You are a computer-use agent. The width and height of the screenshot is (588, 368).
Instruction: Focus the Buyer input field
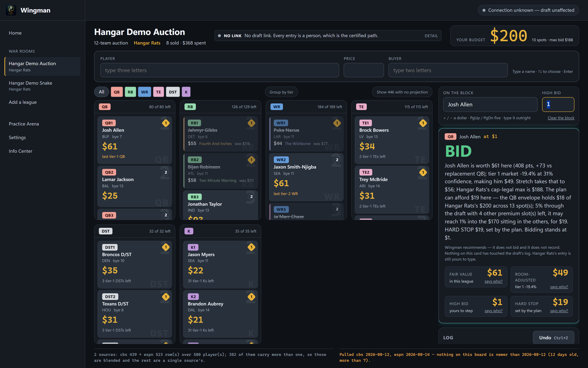click(448, 70)
